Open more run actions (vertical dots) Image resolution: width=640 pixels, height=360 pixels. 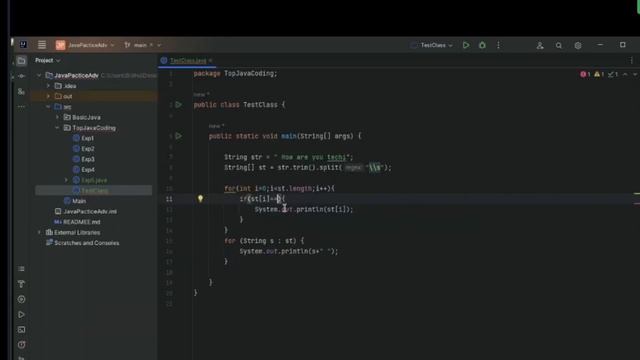498,45
